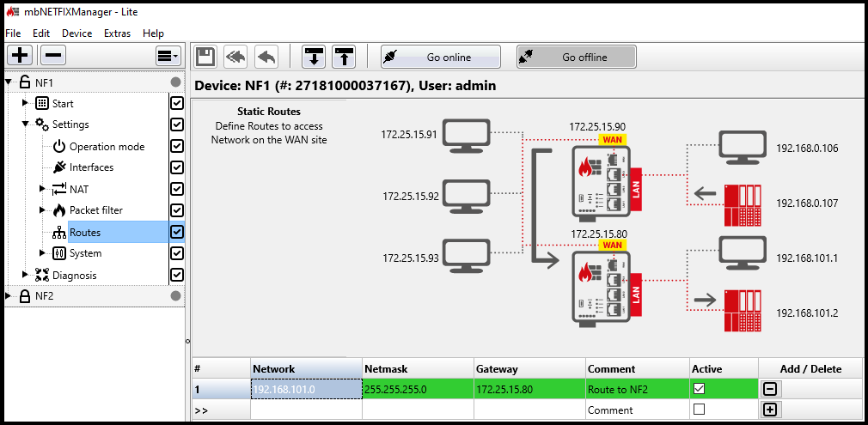Image resolution: width=868 pixels, height=425 pixels.
Task: Click the Route to NF2 comment cell
Action: 638,389
